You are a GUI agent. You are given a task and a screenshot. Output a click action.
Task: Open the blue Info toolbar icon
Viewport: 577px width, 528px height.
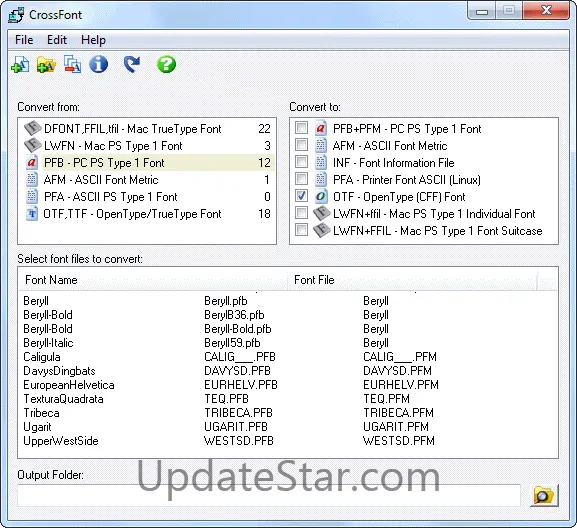pyautogui.click(x=99, y=65)
